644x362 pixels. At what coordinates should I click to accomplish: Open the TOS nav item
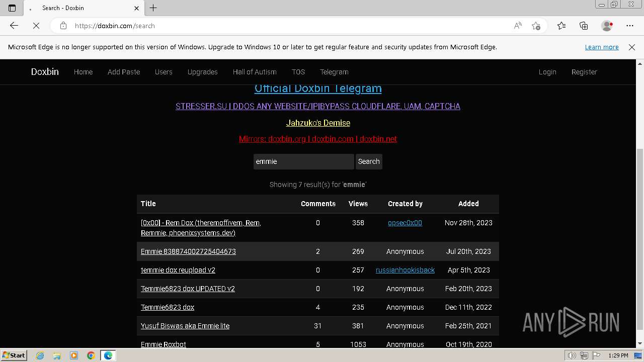tap(298, 72)
